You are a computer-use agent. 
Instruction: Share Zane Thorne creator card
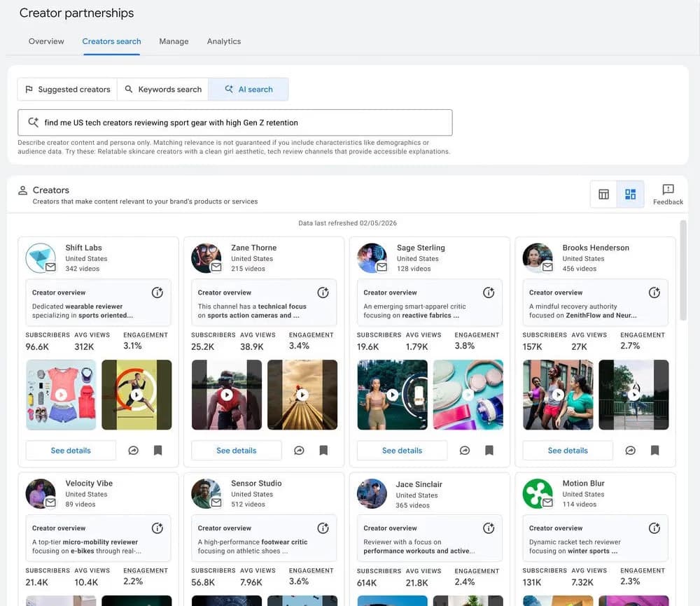pos(299,451)
